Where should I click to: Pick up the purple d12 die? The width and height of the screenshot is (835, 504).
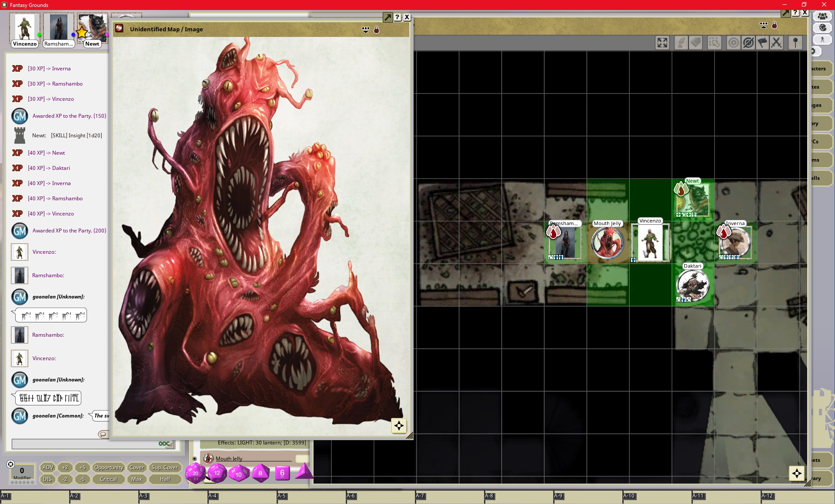217,473
